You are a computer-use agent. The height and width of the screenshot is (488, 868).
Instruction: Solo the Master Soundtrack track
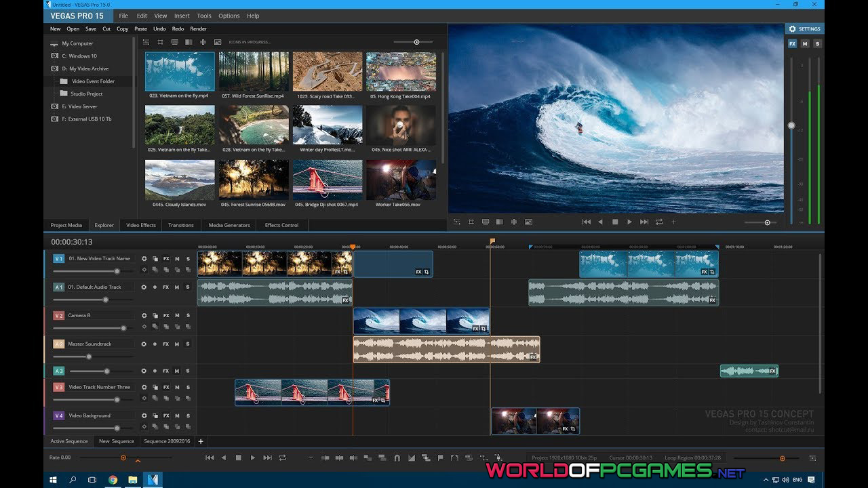point(188,344)
